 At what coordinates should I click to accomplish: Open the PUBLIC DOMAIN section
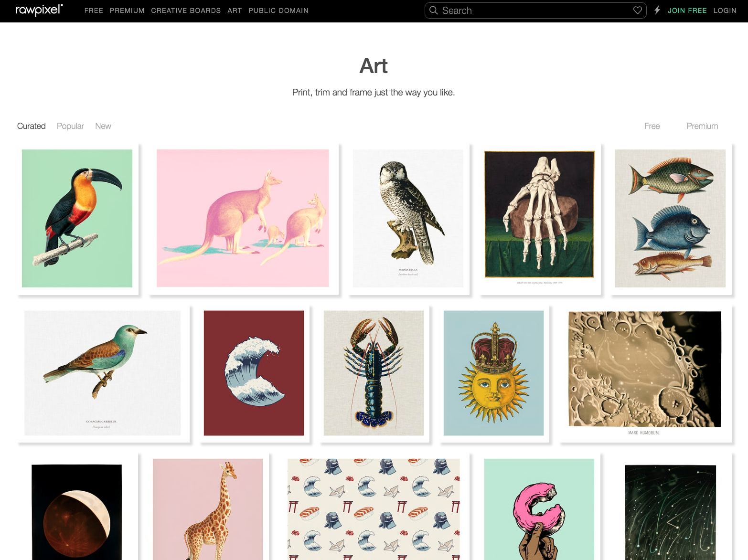point(278,11)
